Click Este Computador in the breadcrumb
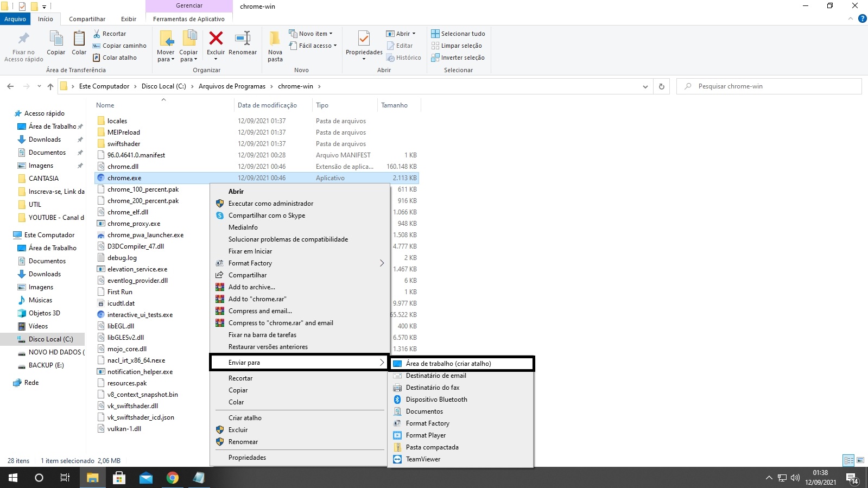This screenshot has width=868, height=488. (x=104, y=86)
